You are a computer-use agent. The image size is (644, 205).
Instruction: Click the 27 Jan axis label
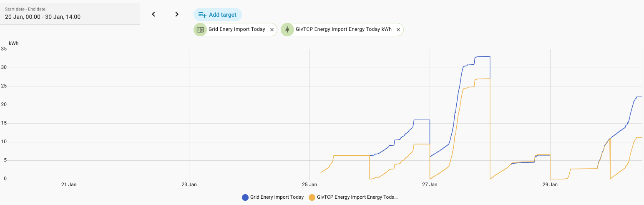coord(430,184)
